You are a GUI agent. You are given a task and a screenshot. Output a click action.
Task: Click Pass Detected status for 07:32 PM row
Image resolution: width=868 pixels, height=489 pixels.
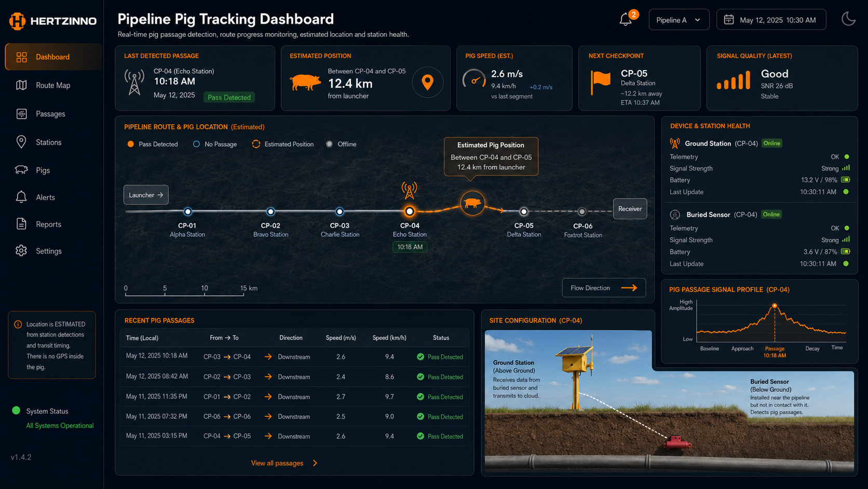tap(440, 417)
